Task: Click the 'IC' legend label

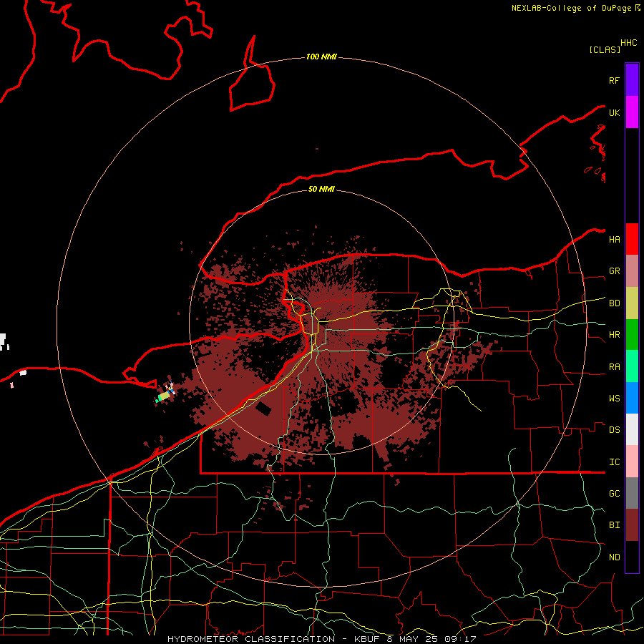Action: pyautogui.click(x=614, y=462)
